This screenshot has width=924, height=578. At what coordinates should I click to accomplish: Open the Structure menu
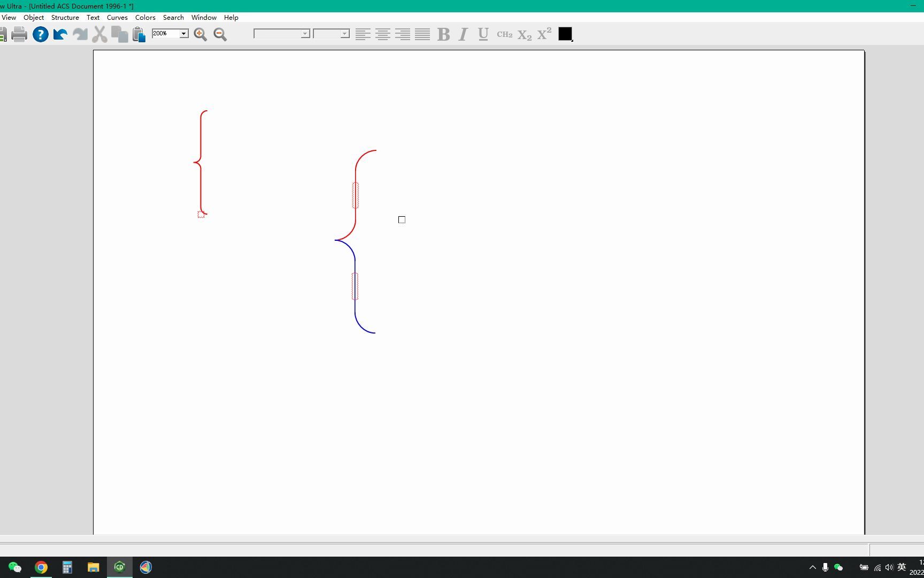coord(65,17)
